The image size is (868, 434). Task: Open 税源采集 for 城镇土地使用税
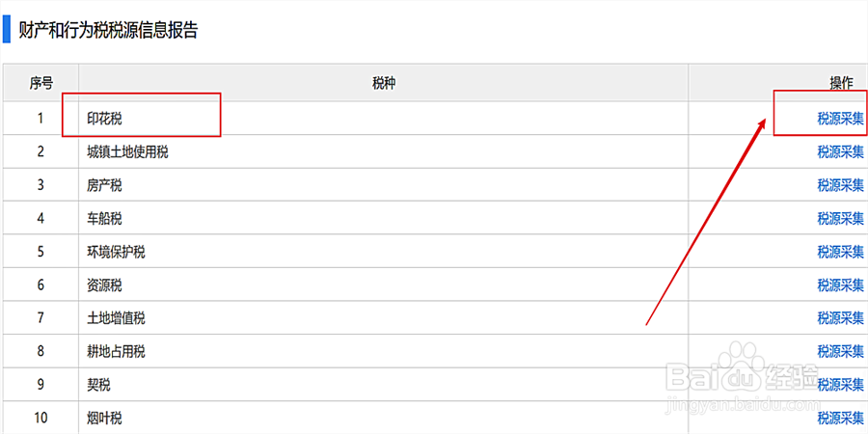(x=840, y=151)
